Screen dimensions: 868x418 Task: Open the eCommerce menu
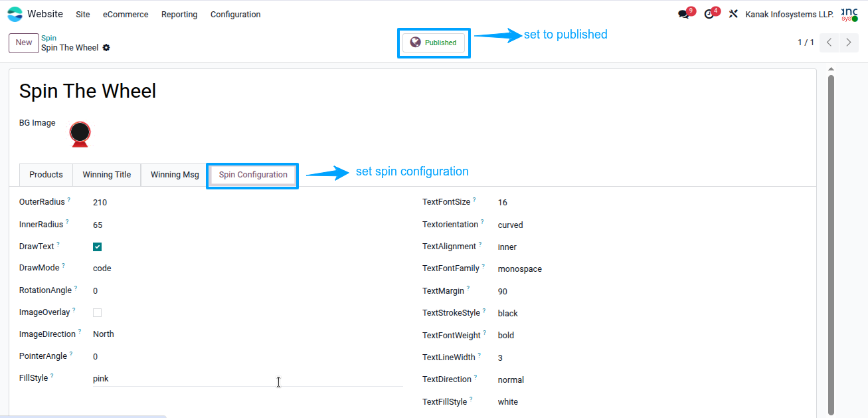pyautogui.click(x=126, y=14)
